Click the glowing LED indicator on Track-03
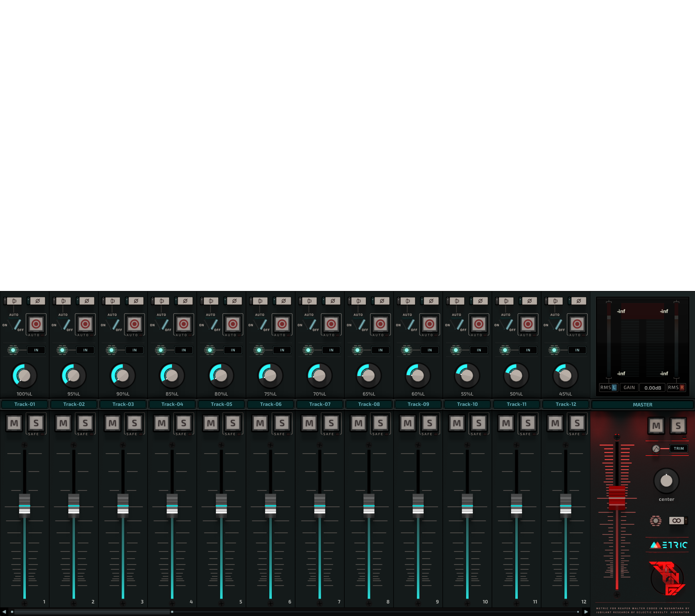Image resolution: width=695 pixels, height=616 pixels. 111,350
